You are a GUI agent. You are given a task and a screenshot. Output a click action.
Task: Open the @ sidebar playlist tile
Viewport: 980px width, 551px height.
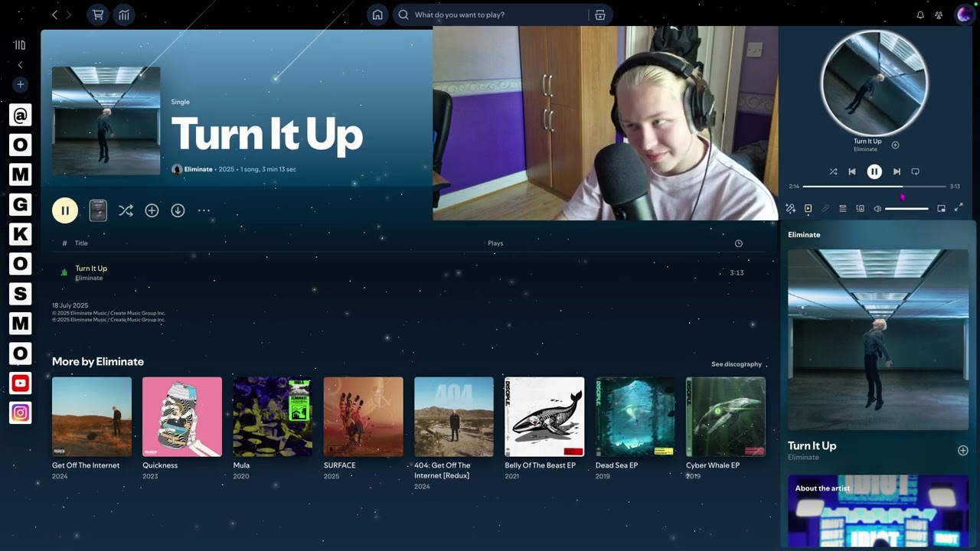21,115
